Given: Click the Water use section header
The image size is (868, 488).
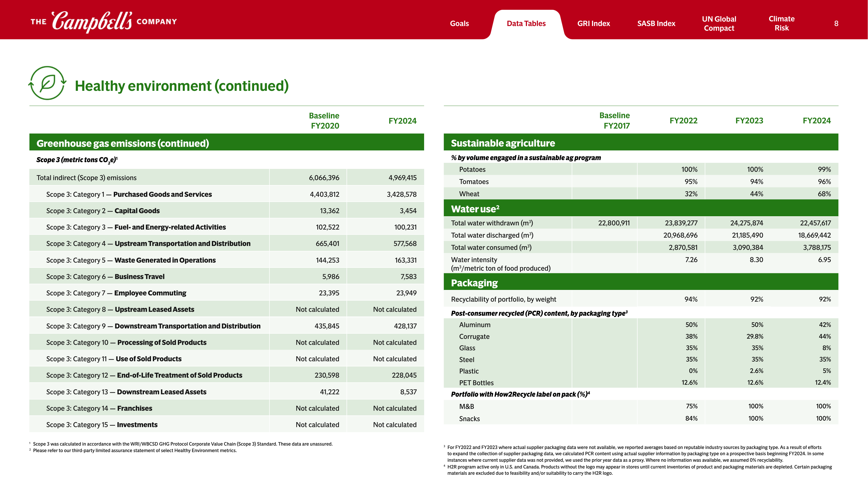Looking at the screenshot, I should (641, 209).
